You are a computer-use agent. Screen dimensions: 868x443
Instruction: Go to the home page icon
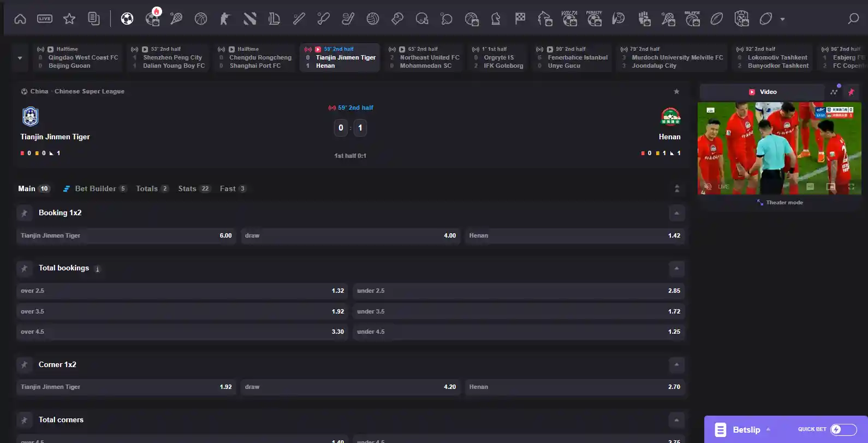click(20, 19)
